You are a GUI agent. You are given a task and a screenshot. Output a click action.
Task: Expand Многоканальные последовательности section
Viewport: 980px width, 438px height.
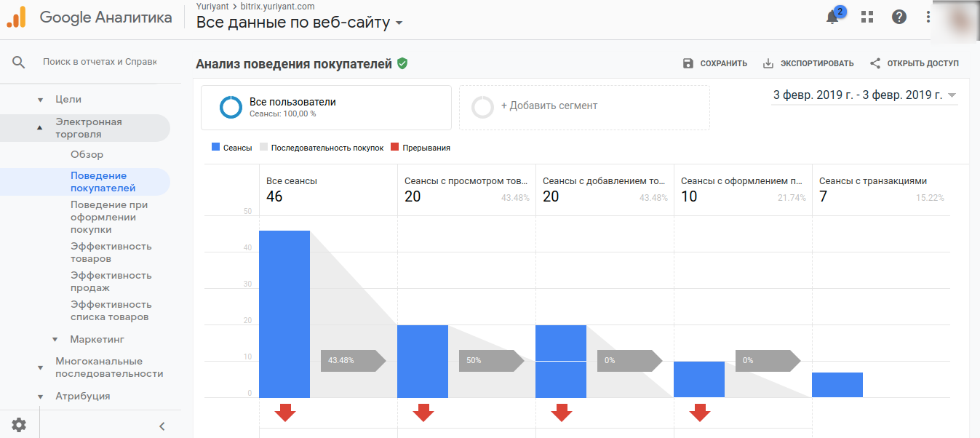pos(41,367)
